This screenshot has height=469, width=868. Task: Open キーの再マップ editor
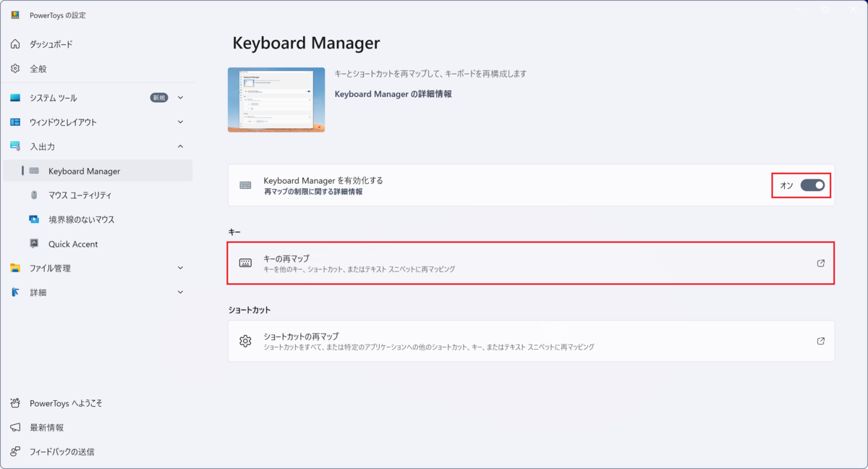531,263
